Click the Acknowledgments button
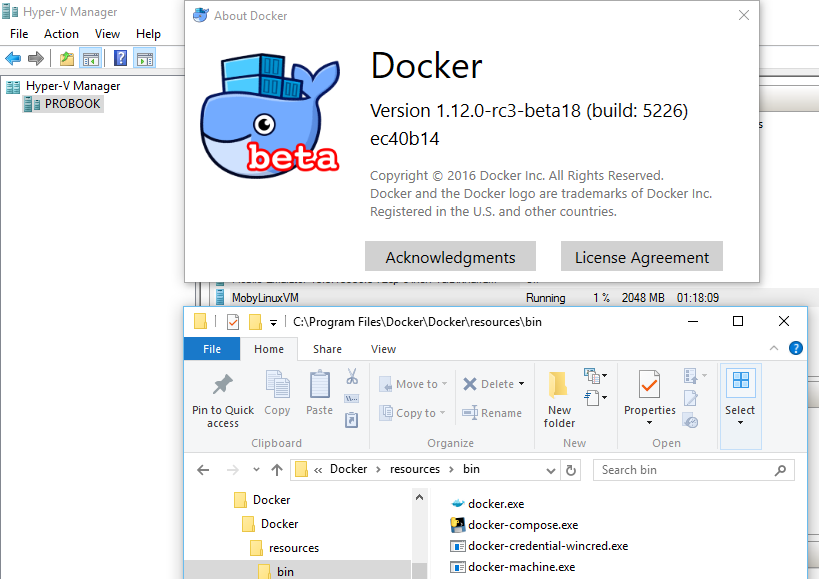Screen dimensions: 819x579 coord(450,256)
